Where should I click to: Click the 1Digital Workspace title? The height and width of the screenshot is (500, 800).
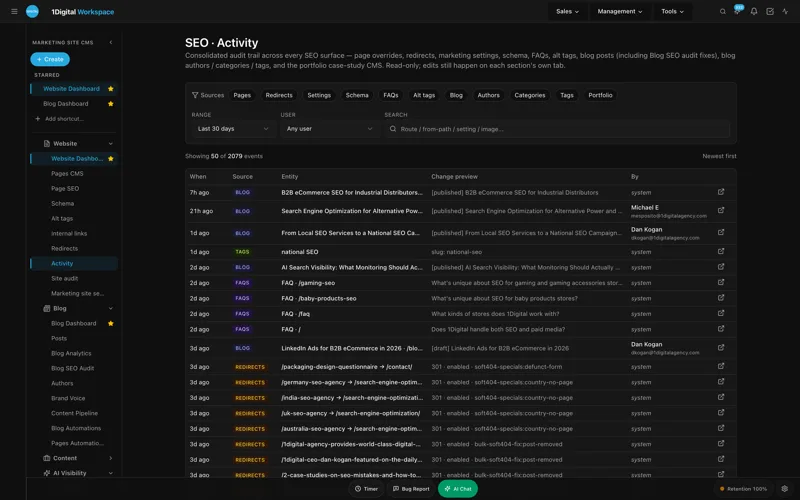(83, 12)
